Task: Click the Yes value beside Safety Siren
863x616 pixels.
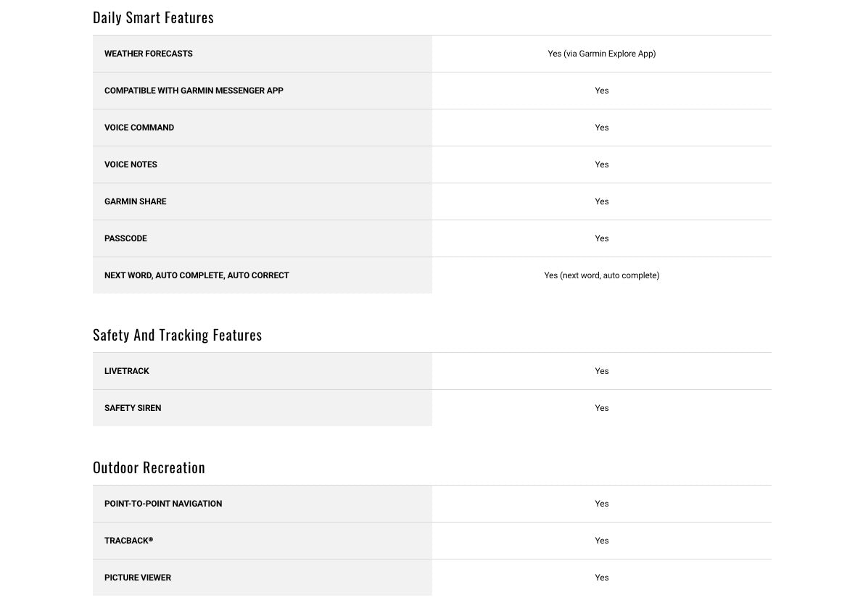Action: (x=601, y=408)
